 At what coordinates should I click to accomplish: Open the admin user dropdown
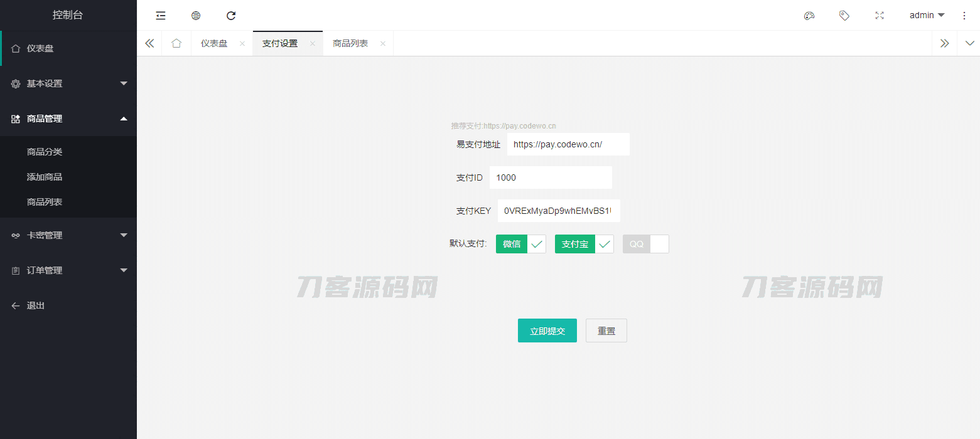tap(927, 16)
